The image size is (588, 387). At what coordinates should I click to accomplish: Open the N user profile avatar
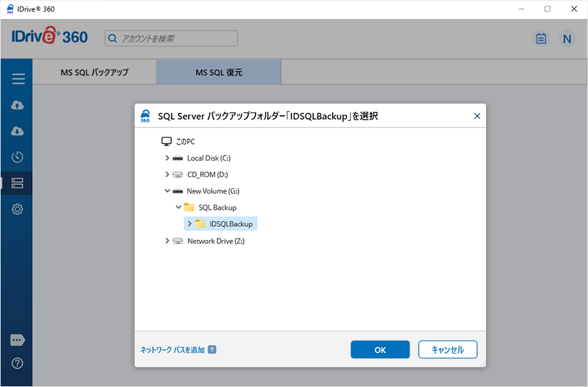click(x=567, y=39)
